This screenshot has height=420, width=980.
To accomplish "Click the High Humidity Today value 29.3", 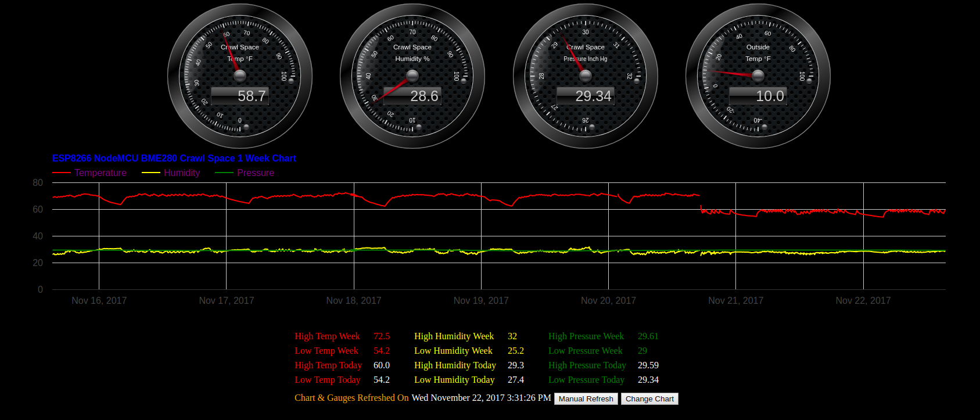I will [516, 365].
